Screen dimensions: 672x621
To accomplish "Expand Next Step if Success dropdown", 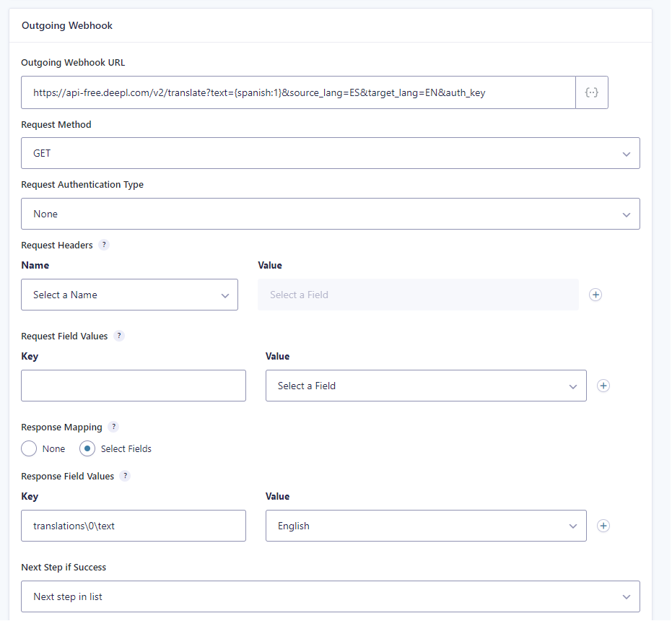I will pos(330,596).
